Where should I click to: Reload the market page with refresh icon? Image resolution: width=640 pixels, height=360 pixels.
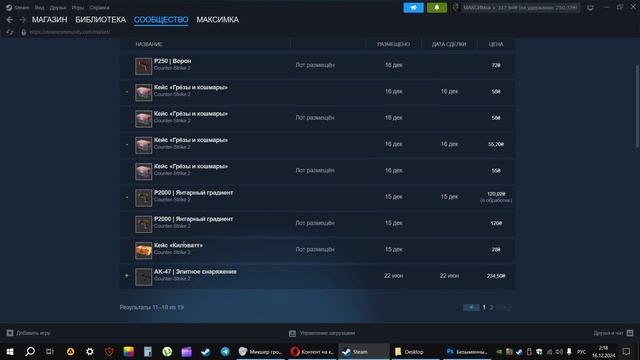coord(10,32)
